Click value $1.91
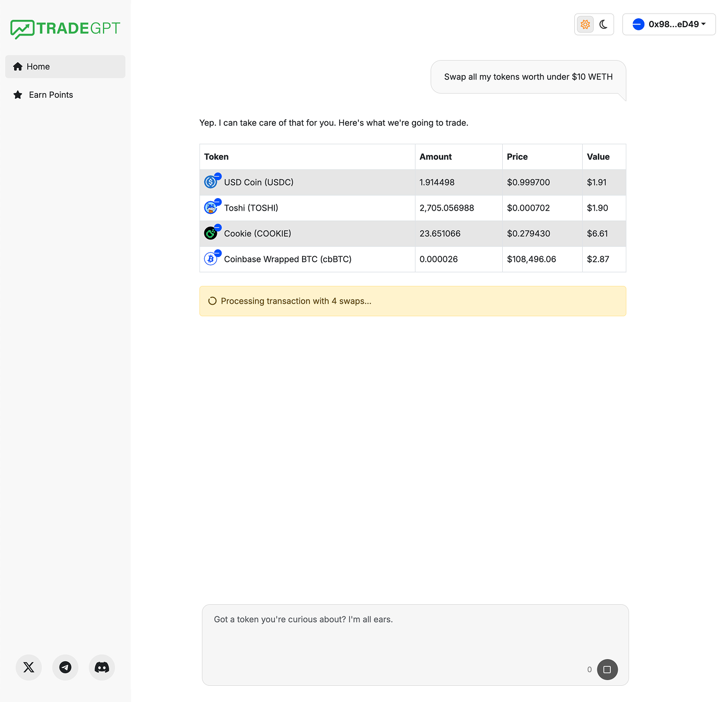728x702 pixels. (x=597, y=182)
